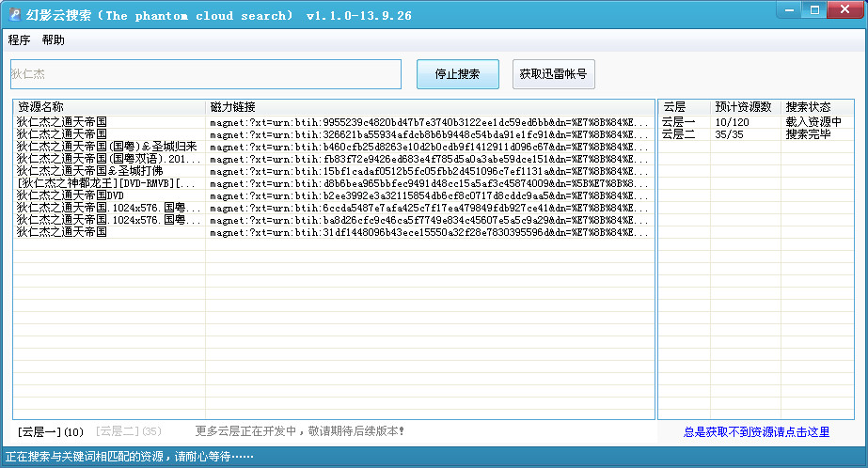Click the 搜索状态 column header

point(817,107)
